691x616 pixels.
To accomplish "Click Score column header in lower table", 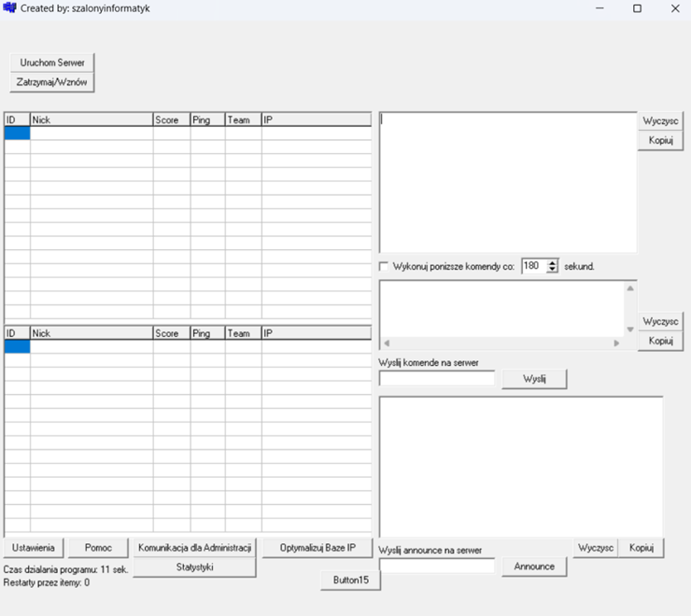I will [172, 333].
